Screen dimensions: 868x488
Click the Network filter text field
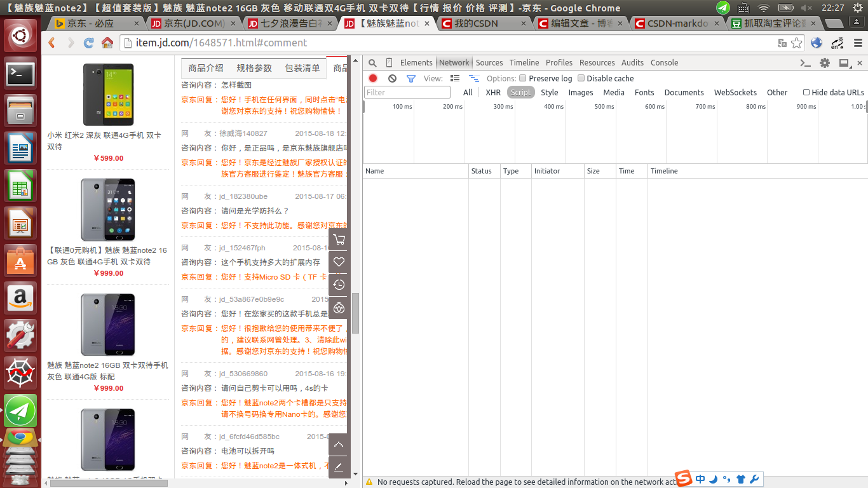[x=407, y=92]
